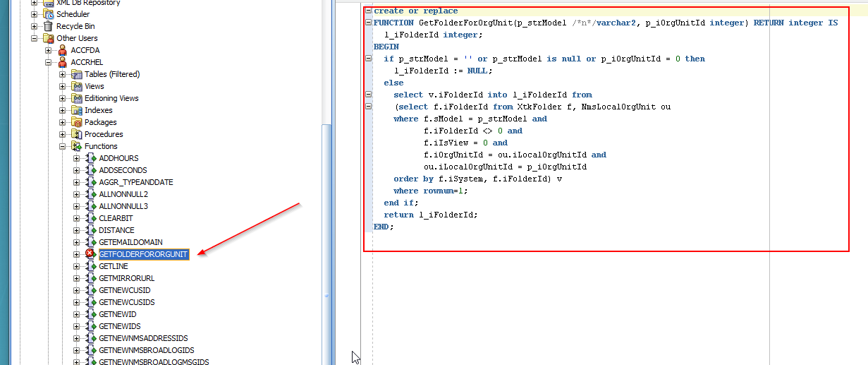Click the ADDHOURS function icon
868x365 pixels.
(91, 158)
